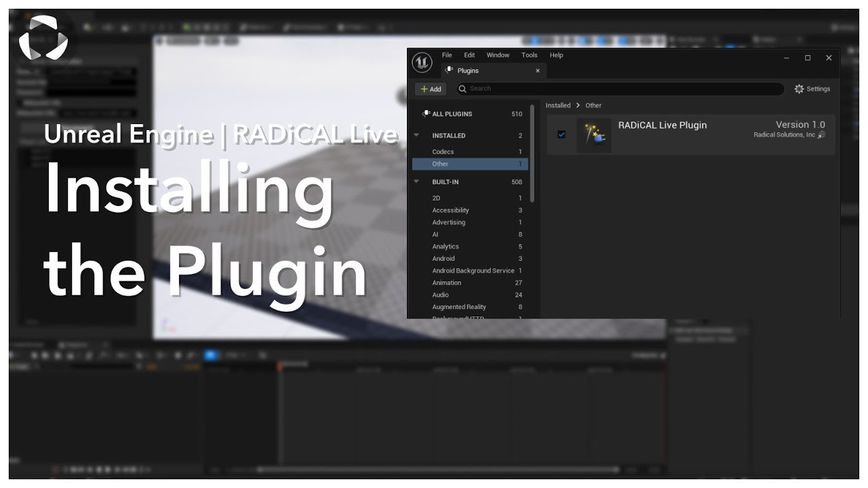Viewport: 868px width, 488px height.
Task: Click the RADiCAL Live Plugin wand thumbnail
Action: click(593, 135)
